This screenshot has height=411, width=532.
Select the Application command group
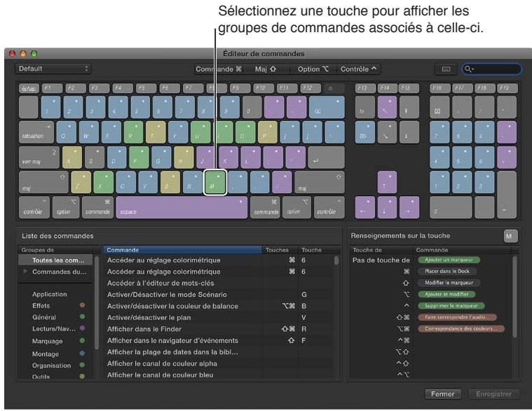[50, 294]
